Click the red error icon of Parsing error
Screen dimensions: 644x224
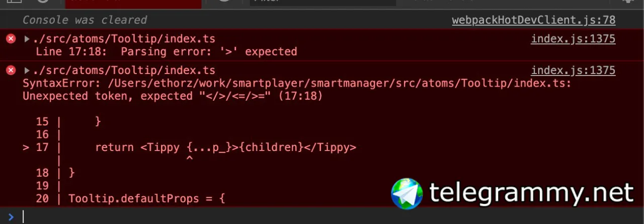[x=11, y=39]
